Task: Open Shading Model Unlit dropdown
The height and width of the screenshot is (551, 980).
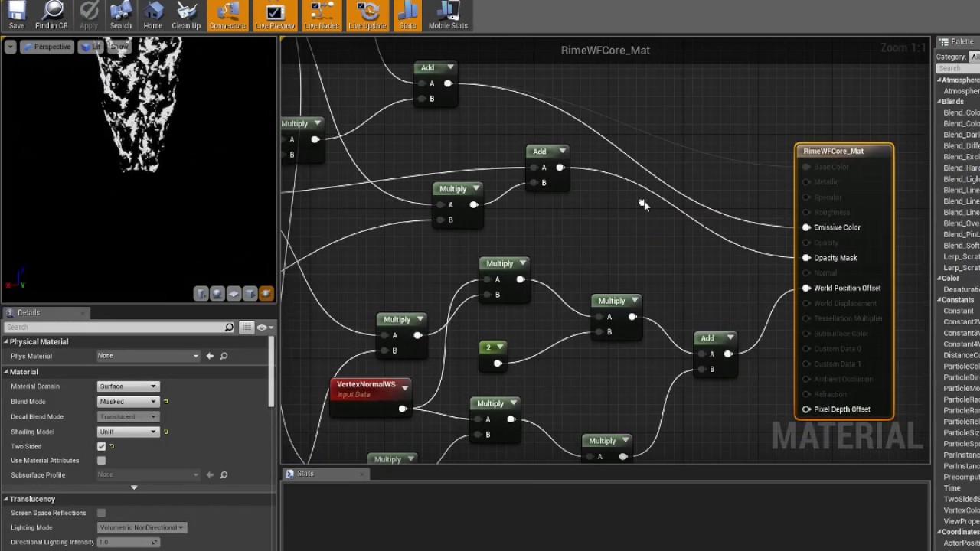Action: 128,432
